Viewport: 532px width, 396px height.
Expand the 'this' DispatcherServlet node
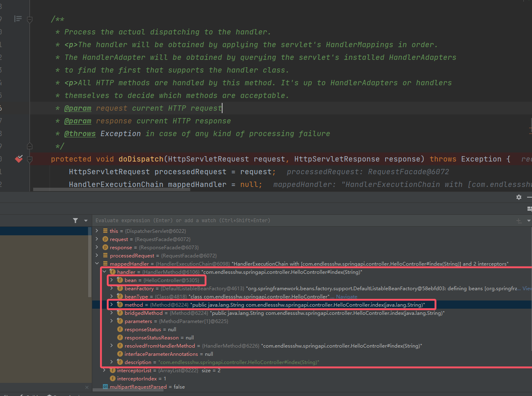pos(97,231)
